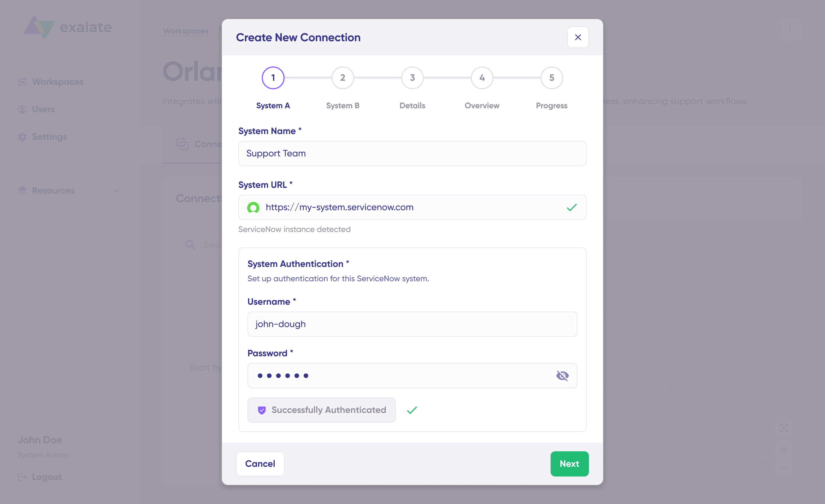This screenshot has width=825, height=504.
Task: Select step 5 Progress circle
Action: 551,78
